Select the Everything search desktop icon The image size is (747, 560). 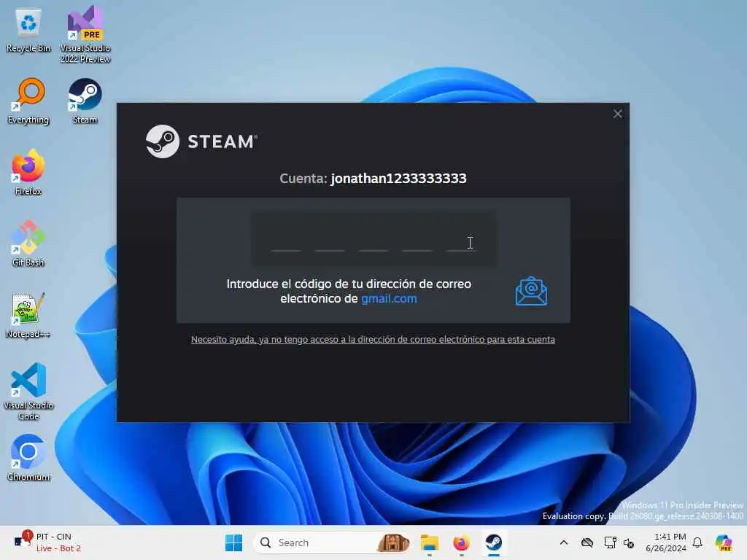(x=28, y=101)
